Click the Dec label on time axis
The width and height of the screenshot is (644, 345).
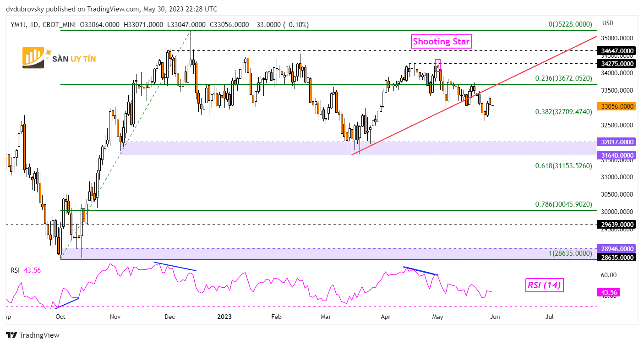click(x=170, y=316)
